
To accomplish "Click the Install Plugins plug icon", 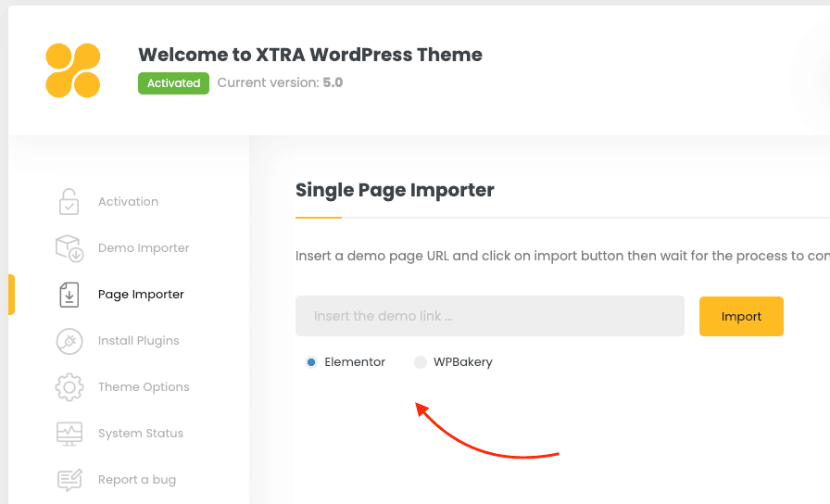I will click(69, 341).
